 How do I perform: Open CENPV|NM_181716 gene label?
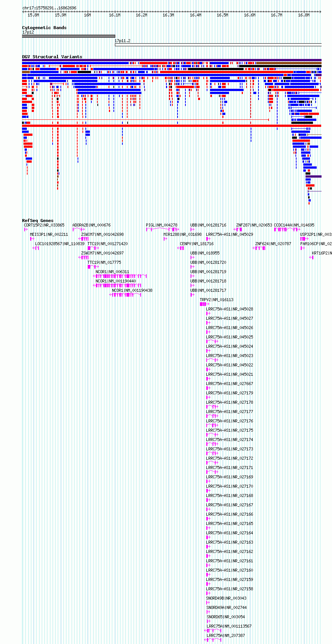tap(197, 244)
